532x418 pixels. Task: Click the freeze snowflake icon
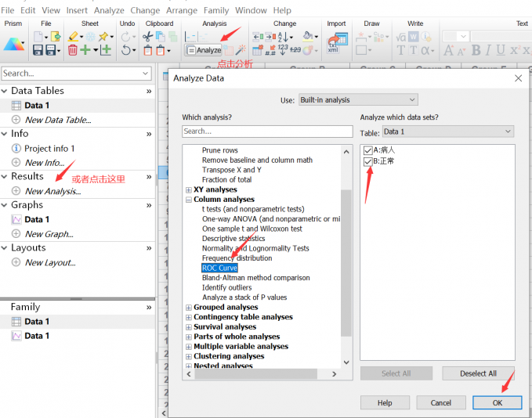pos(90,37)
